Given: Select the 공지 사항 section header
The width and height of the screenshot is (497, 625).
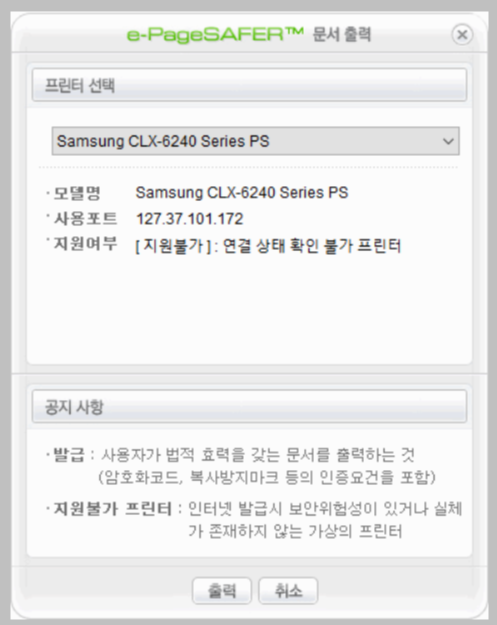Looking at the screenshot, I should pos(249,407).
